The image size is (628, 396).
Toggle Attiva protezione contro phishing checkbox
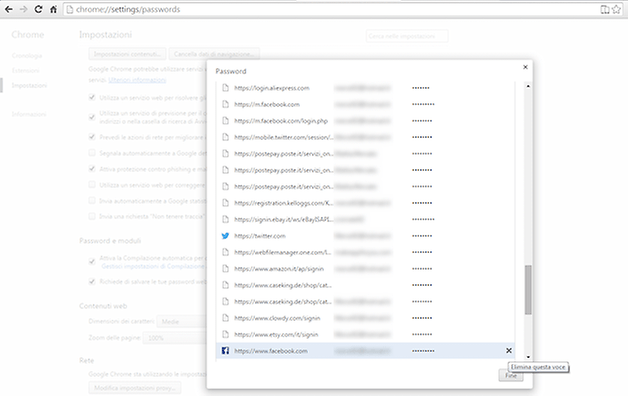click(92, 169)
